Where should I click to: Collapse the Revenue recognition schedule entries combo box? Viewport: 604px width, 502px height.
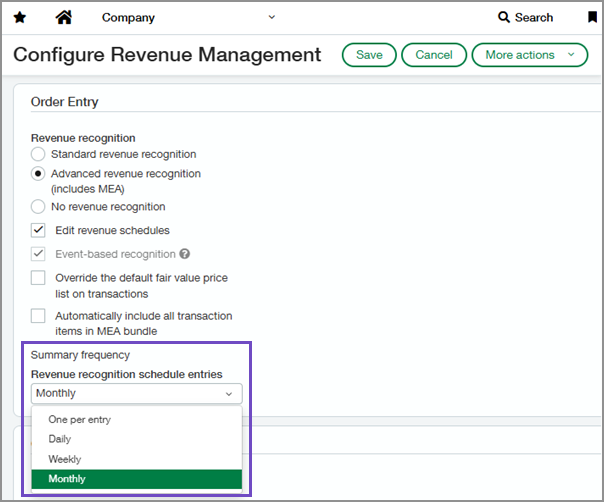[136, 393]
